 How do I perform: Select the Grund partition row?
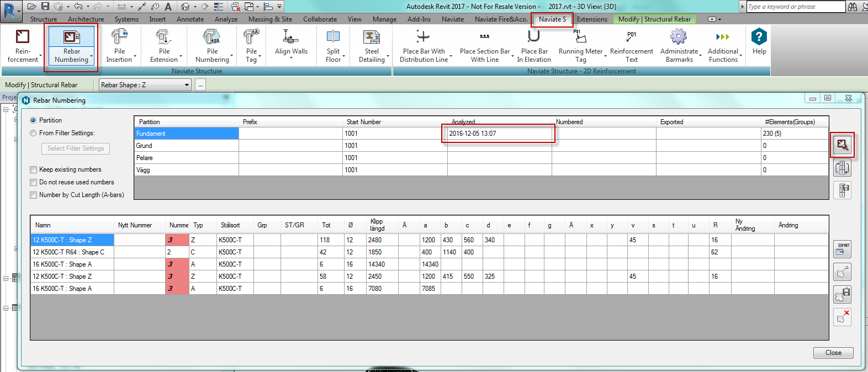point(186,146)
